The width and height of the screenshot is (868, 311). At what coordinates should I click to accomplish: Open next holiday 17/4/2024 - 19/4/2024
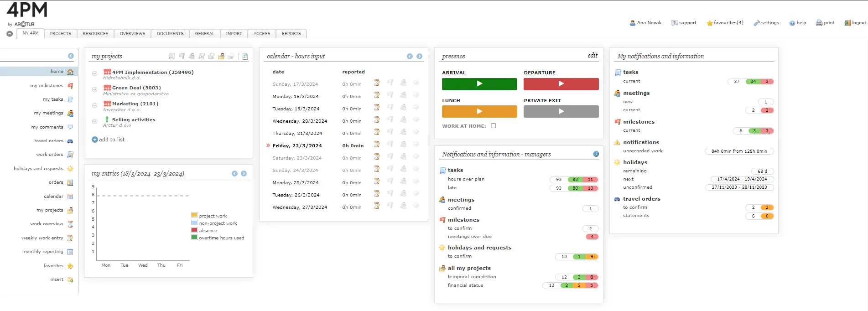click(742, 179)
